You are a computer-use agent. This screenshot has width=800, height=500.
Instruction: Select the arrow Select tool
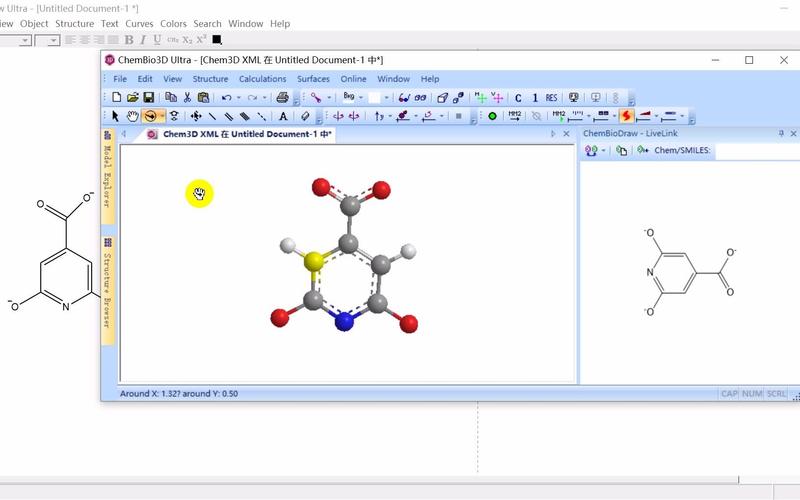click(x=115, y=116)
